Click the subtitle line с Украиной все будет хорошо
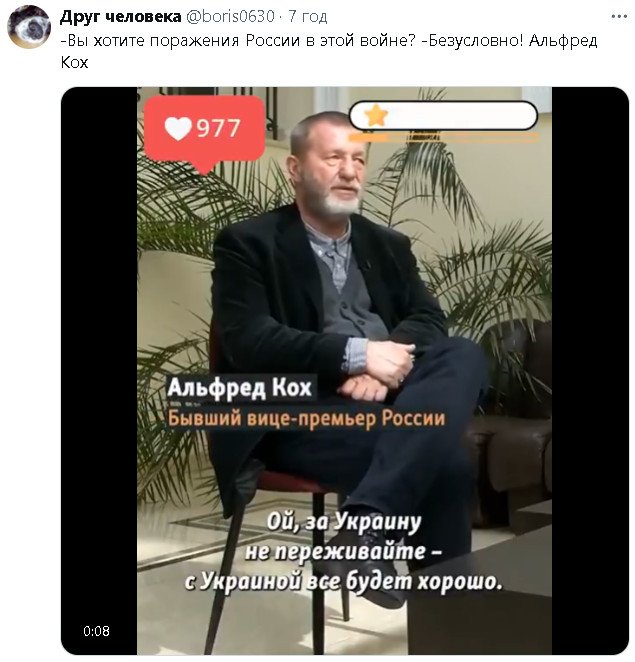The image size is (635, 662). point(344,582)
